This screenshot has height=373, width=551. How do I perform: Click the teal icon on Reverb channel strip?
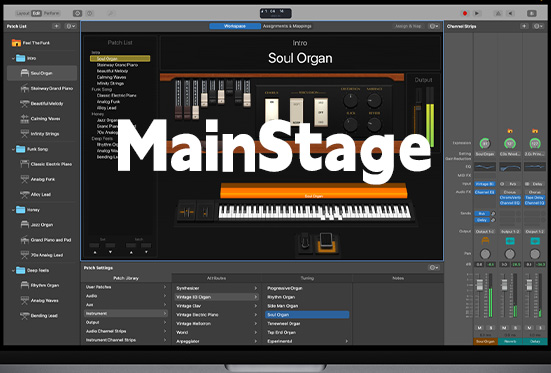pos(510,241)
